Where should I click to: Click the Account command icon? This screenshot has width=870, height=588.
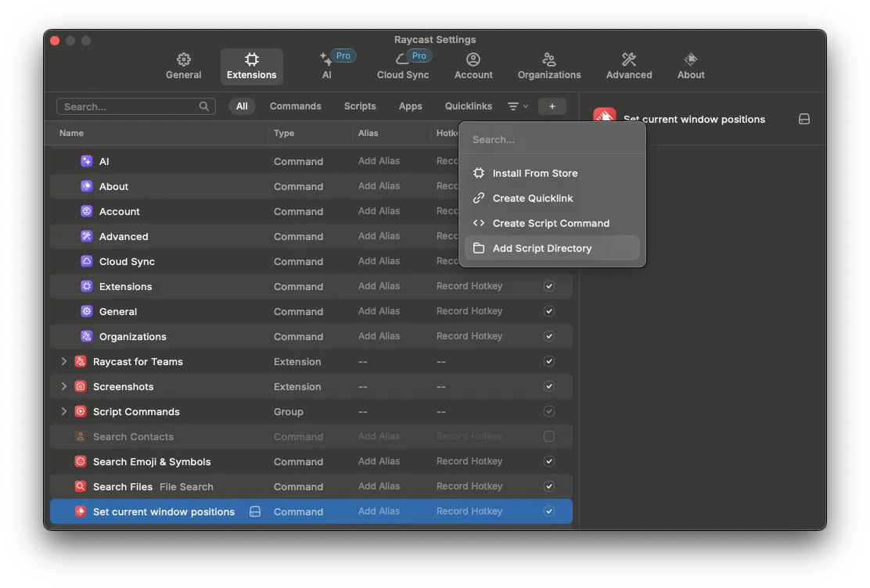pyautogui.click(x=87, y=211)
